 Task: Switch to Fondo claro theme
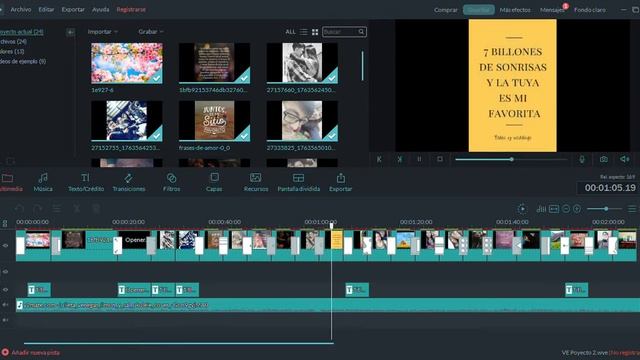point(590,10)
